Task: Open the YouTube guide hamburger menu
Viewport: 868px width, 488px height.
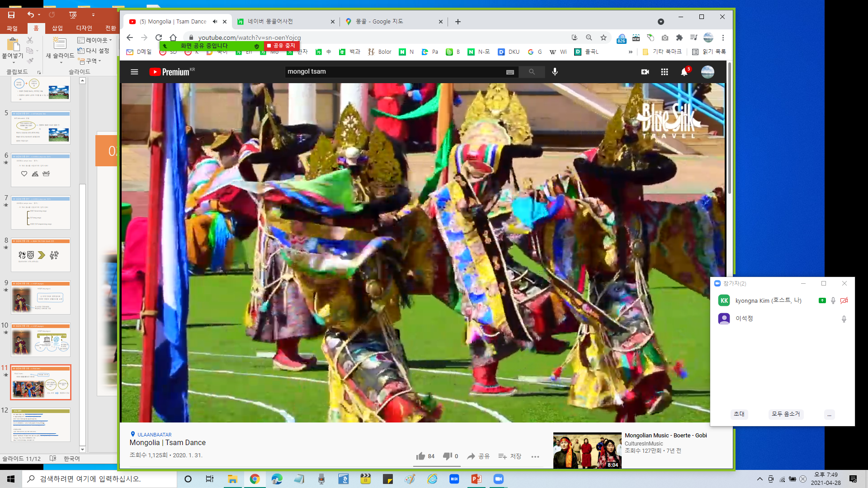Action: coord(134,72)
